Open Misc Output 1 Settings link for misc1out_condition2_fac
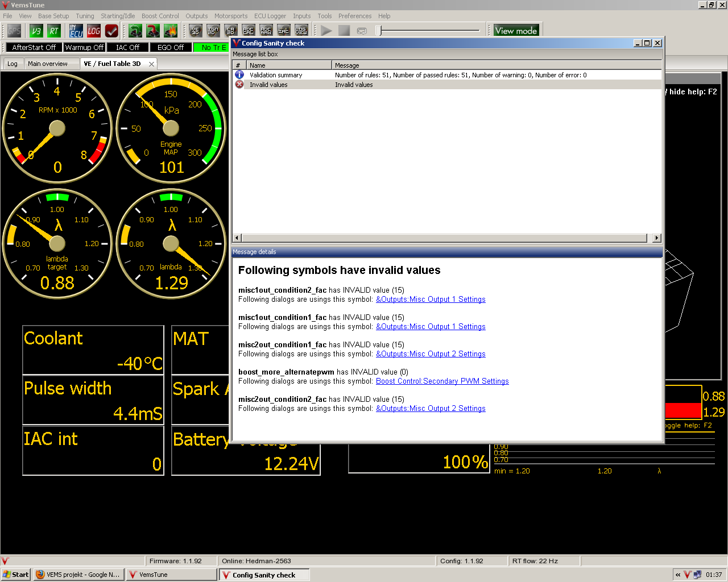 [431, 300]
